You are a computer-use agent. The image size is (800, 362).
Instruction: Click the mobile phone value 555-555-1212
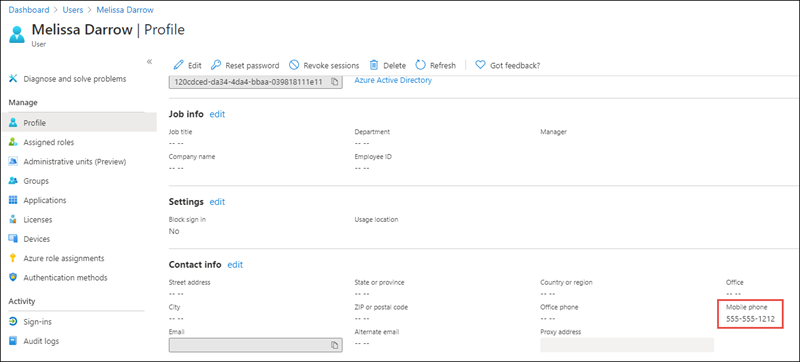coord(751,320)
